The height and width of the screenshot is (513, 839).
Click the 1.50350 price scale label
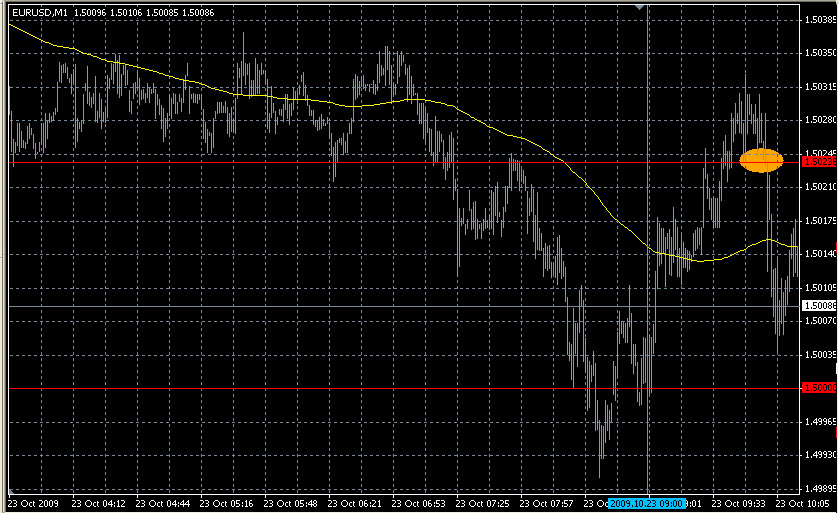pyautogui.click(x=821, y=51)
